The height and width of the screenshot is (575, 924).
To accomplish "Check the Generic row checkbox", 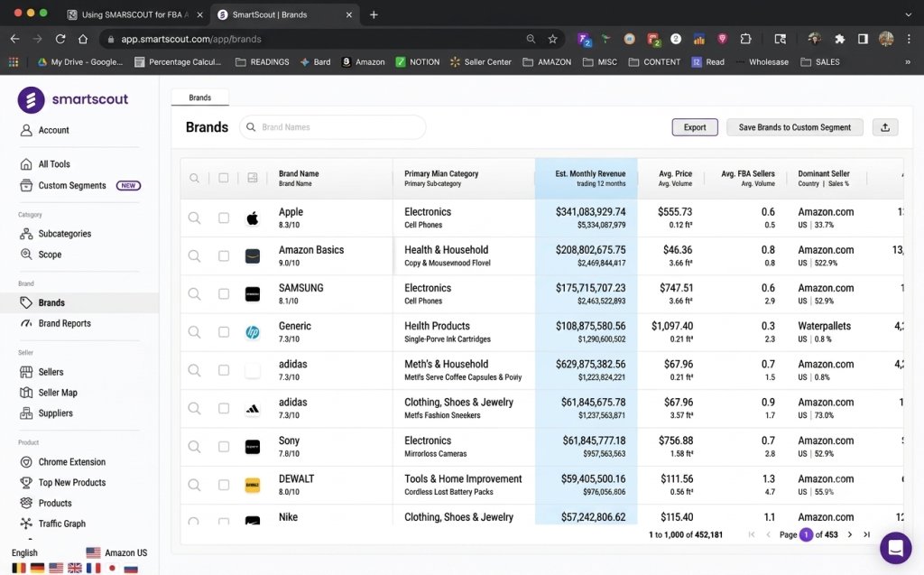I will pyautogui.click(x=224, y=332).
